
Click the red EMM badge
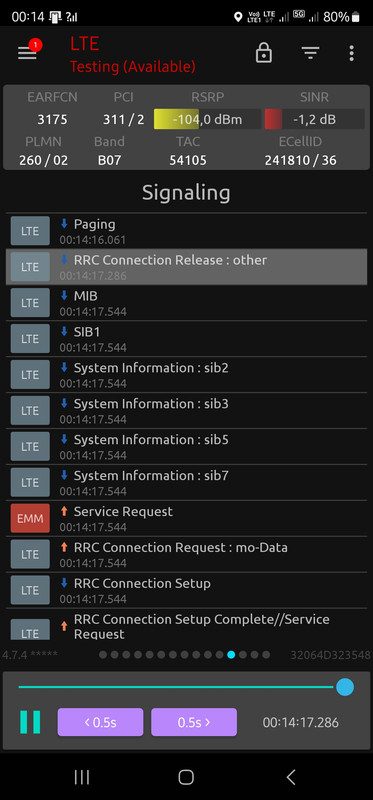pyautogui.click(x=30, y=518)
